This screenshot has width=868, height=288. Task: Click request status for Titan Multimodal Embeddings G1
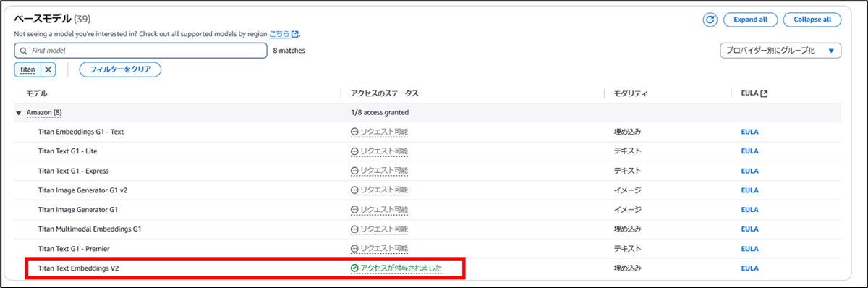coord(379,229)
